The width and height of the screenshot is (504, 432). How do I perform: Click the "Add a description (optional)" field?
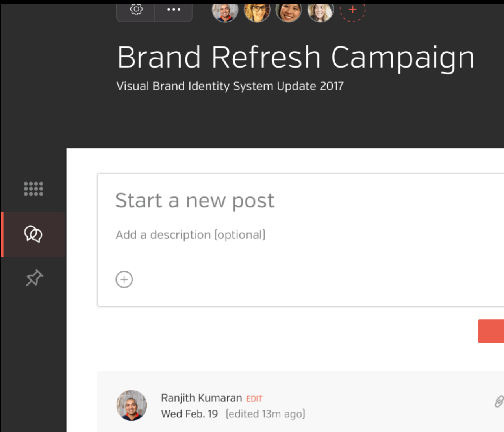click(191, 235)
